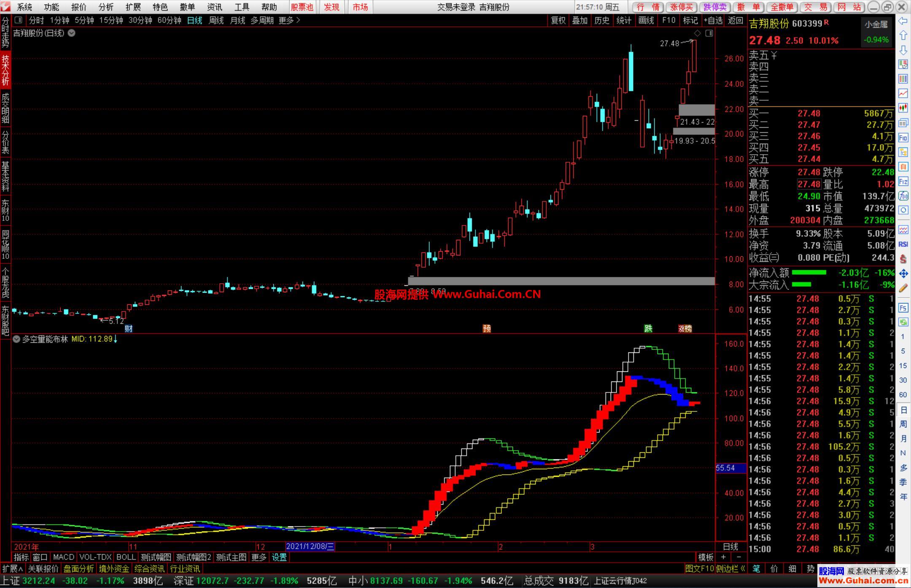Select the 周 weekly period in right sidebar
This screenshot has width=911, height=588.
click(903, 424)
